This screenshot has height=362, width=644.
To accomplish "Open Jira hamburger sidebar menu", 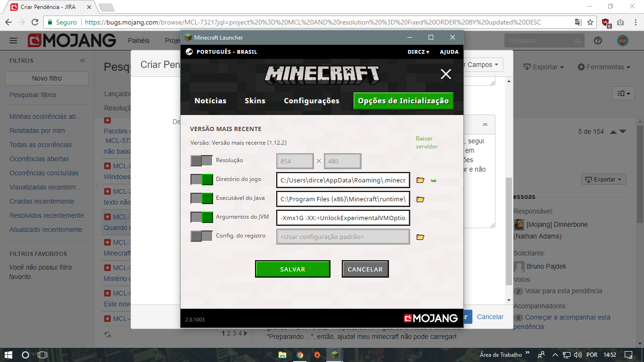I will (x=13, y=41).
